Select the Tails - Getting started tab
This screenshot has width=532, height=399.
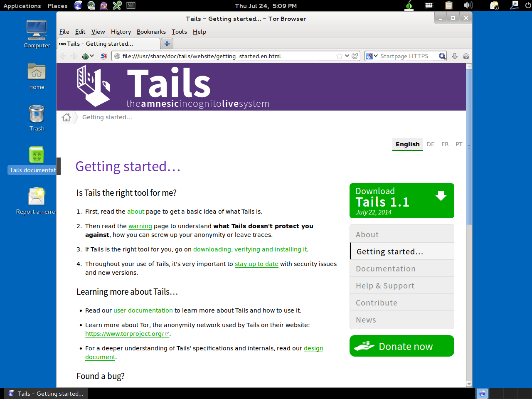click(x=108, y=44)
